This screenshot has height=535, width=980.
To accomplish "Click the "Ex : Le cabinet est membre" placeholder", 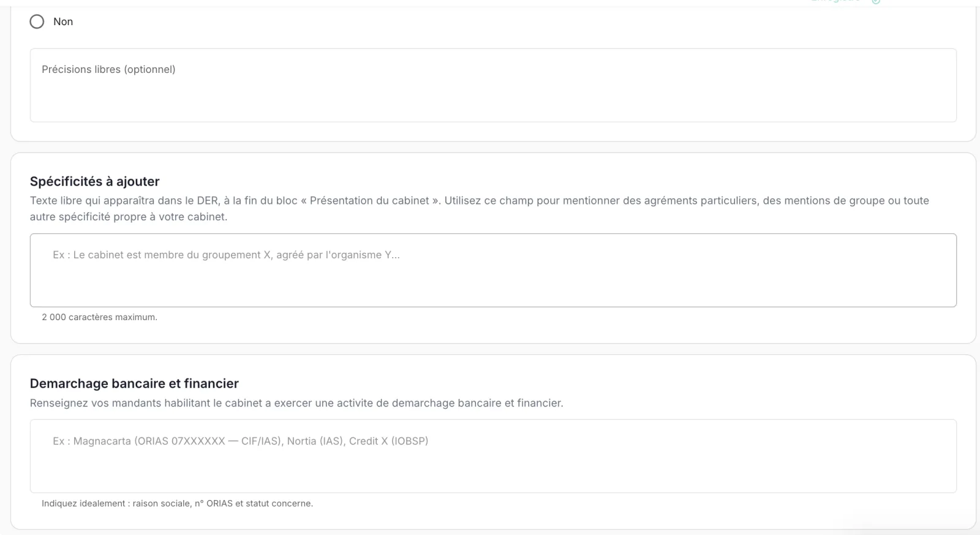I will tap(226, 255).
